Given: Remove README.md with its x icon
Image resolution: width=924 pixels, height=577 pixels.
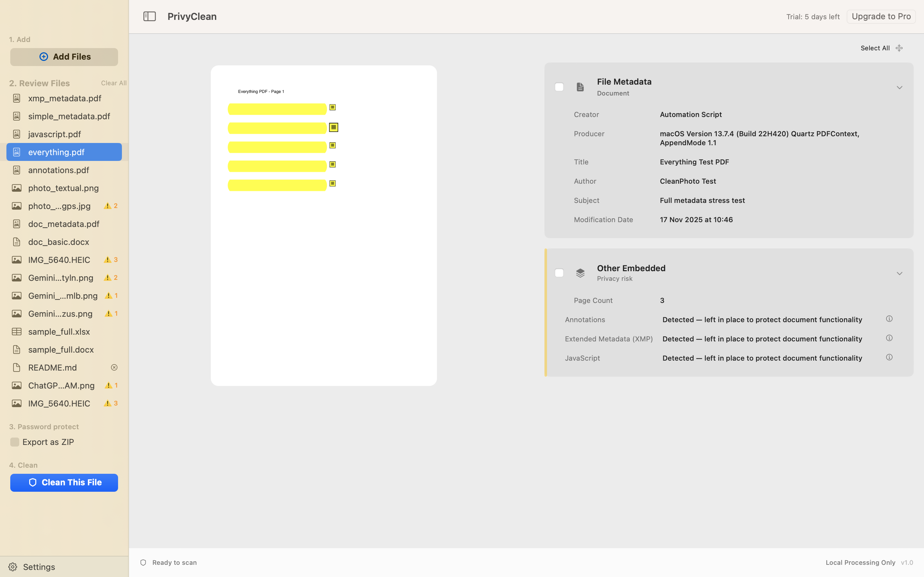Looking at the screenshot, I should (x=114, y=367).
